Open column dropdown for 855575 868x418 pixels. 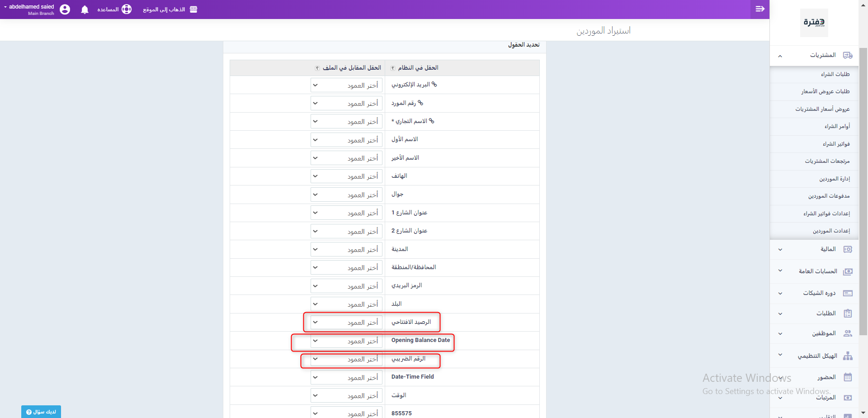pos(346,413)
